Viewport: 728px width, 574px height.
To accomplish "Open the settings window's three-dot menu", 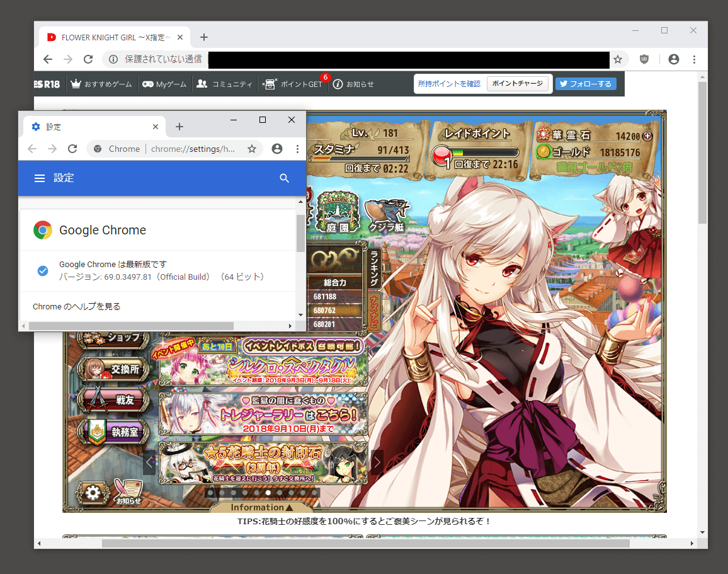I will click(297, 149).
